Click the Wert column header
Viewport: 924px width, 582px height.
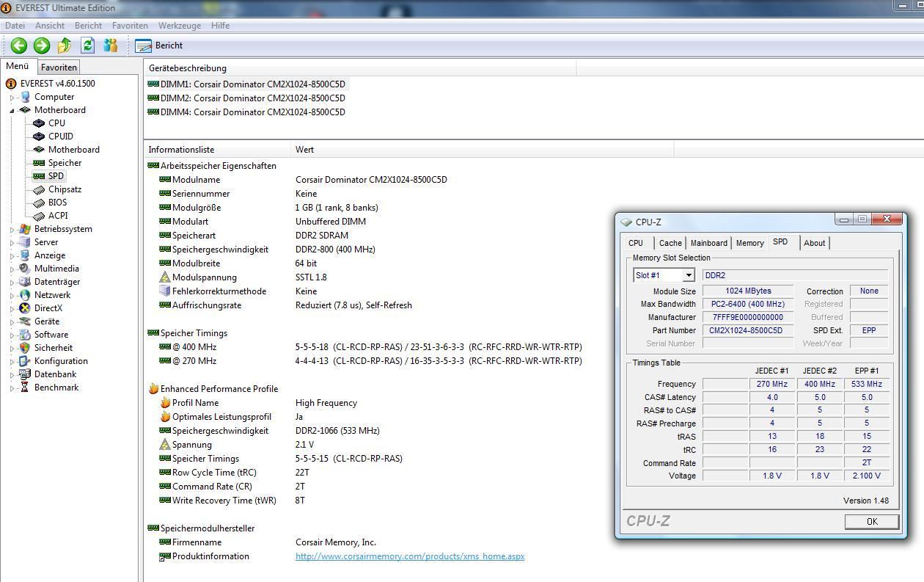483,150
